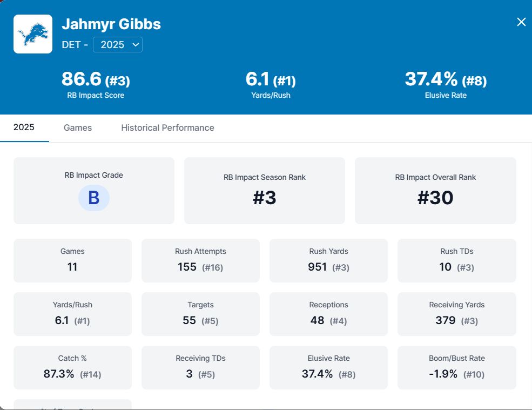This screenshot has height=410, width=532.
Task: Click the Rush TDs stat card
Action: [x=456, y=260]
